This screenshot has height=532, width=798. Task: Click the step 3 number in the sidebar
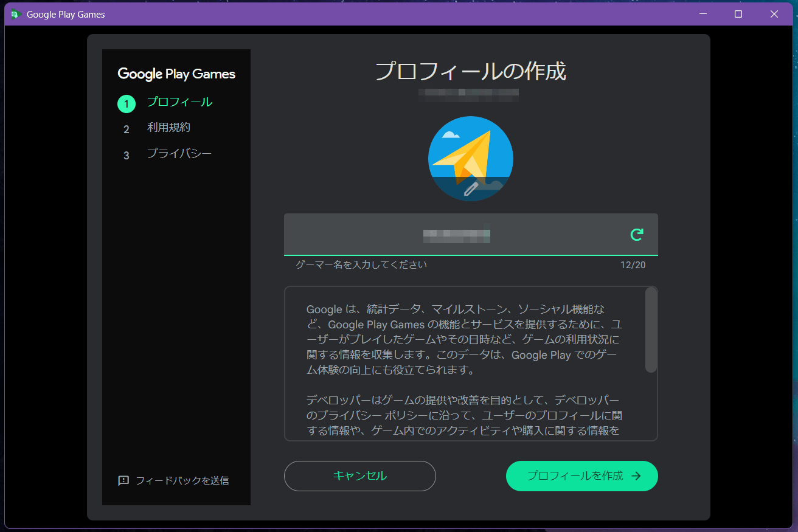click(127, 156)
